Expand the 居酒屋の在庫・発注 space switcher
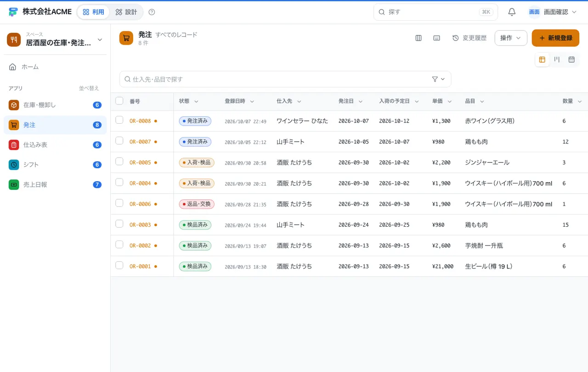 click(55, 40)
